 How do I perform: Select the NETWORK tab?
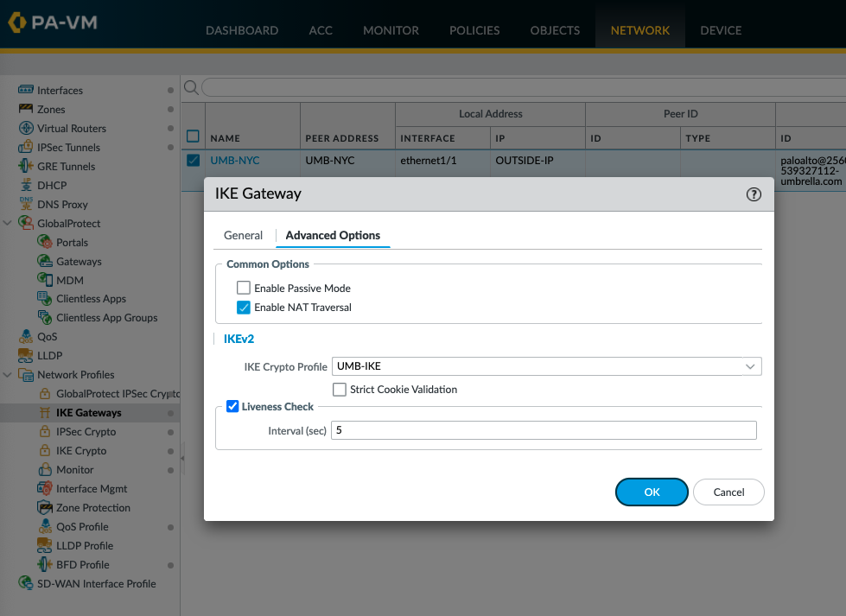coord(639,30)
